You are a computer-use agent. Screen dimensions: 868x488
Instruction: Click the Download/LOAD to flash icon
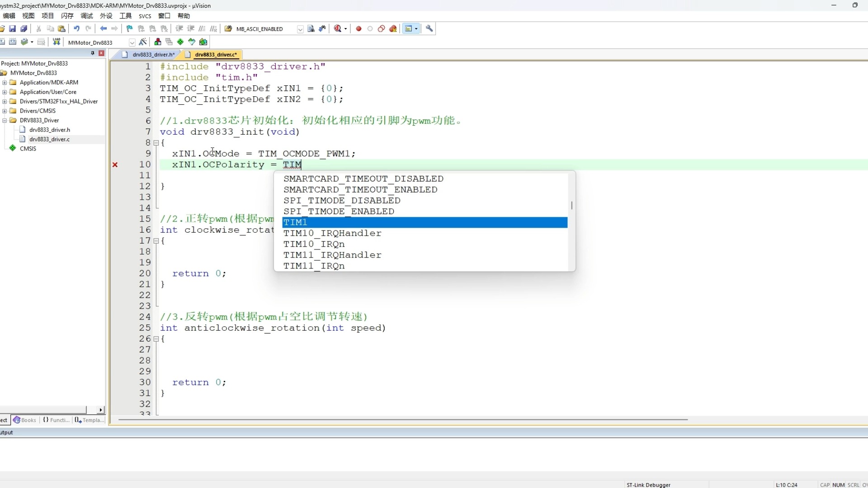point(57,42)
